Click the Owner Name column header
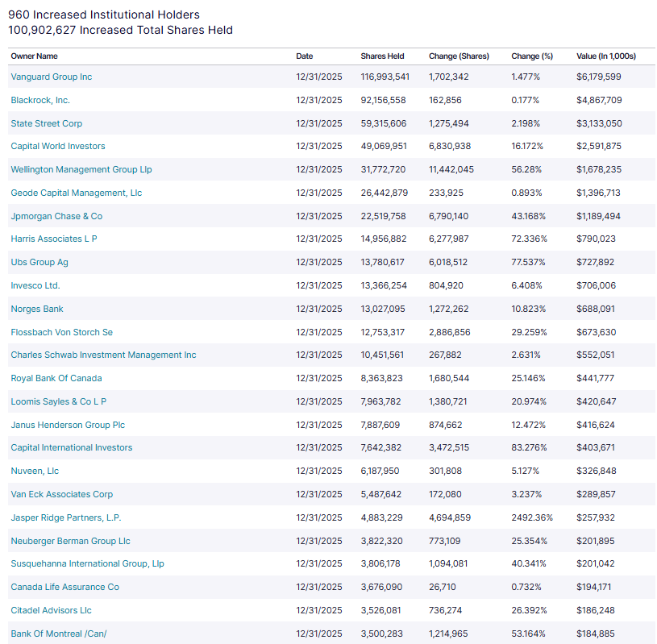The height and width of the screenshot is (644, 657). pyautogui.click(x=34, y=56)
